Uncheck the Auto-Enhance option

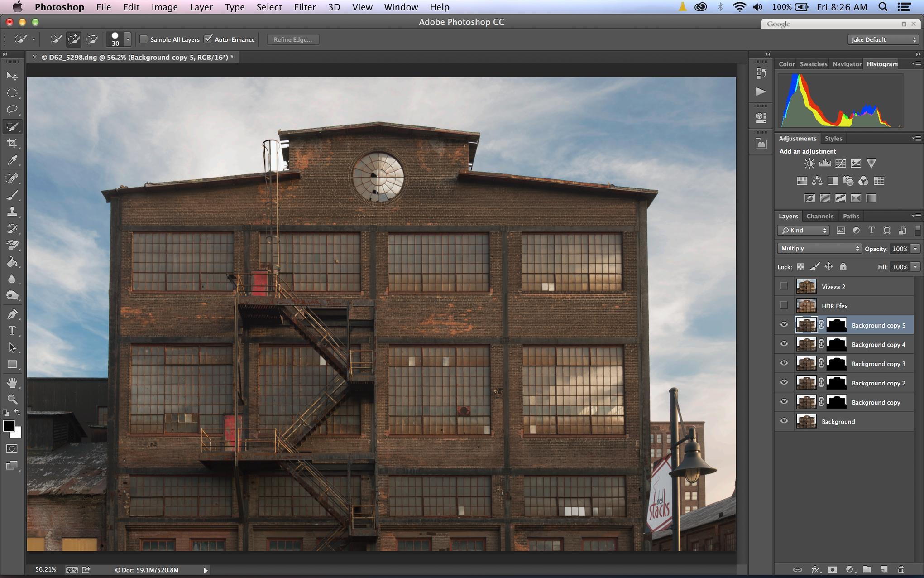pos(208,39)
